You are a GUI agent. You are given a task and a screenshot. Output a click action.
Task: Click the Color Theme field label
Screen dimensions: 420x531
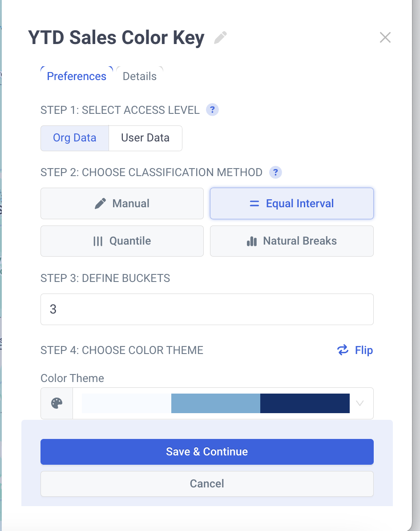[x=72, y=378]
